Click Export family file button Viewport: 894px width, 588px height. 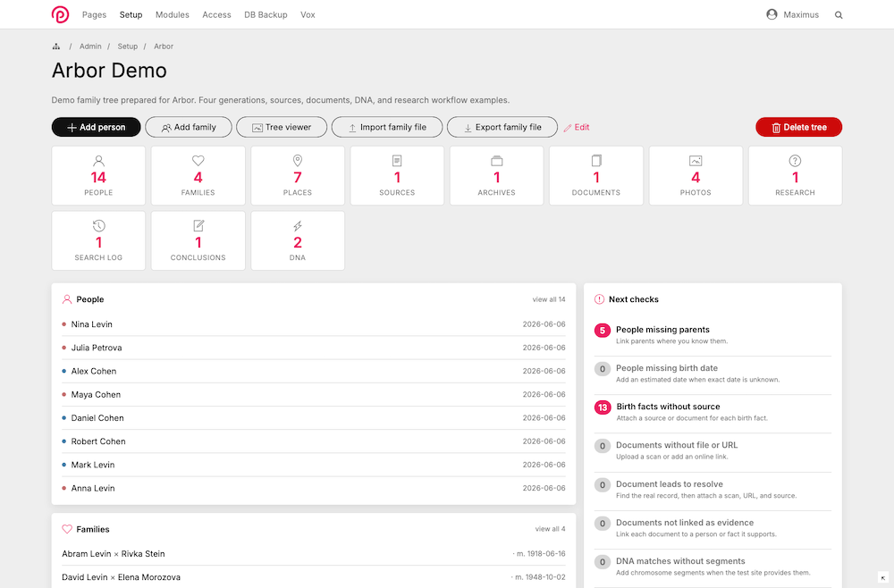tap(502, 127)
